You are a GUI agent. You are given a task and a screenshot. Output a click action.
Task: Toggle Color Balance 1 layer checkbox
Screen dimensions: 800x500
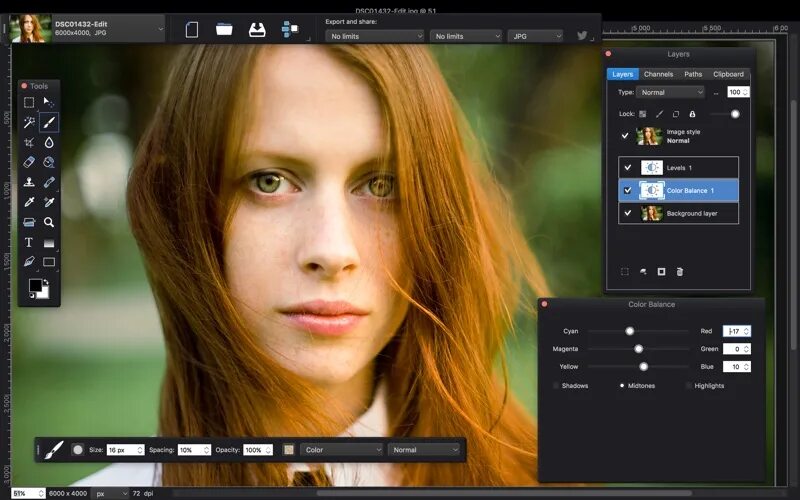coord(628,190)
